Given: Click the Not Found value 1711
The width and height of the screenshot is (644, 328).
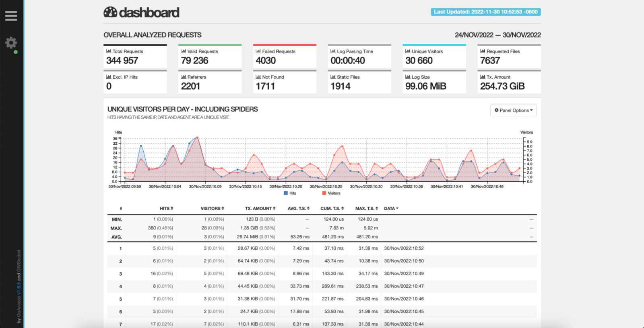Looking at the screenshot, I should point(265,86).
